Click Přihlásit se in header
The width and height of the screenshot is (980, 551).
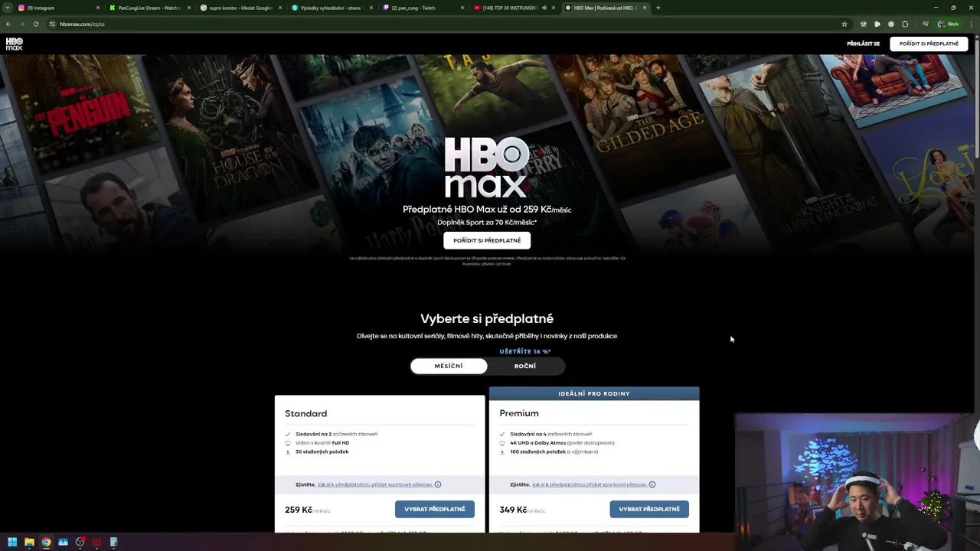coord(863,44)
